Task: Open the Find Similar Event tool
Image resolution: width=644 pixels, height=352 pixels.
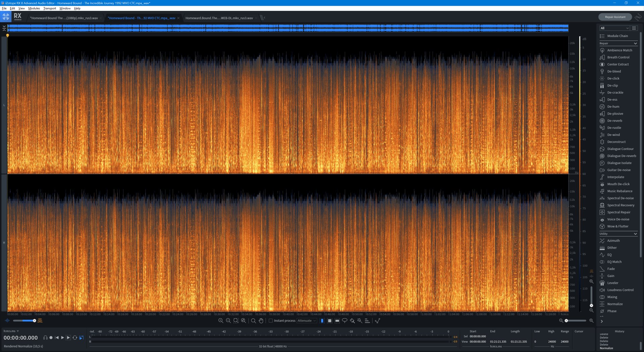Action: [377, 321]
